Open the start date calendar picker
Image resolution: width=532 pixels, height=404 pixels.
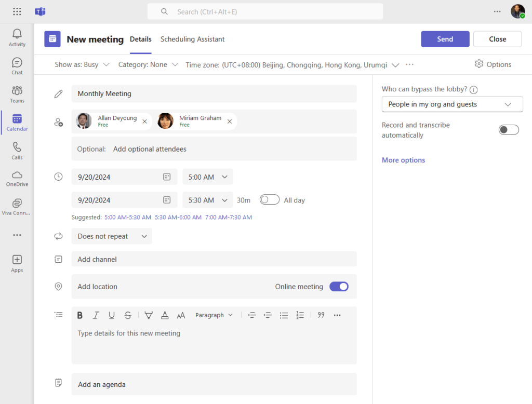pos(167,177)
